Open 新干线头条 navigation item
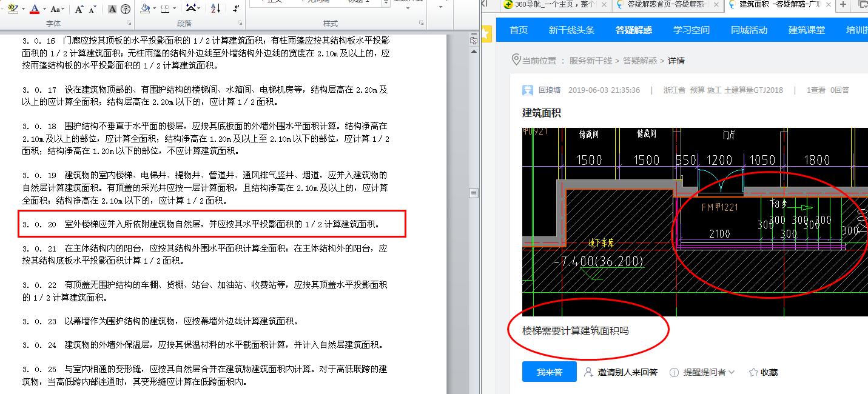 click(x=571, y=30)
